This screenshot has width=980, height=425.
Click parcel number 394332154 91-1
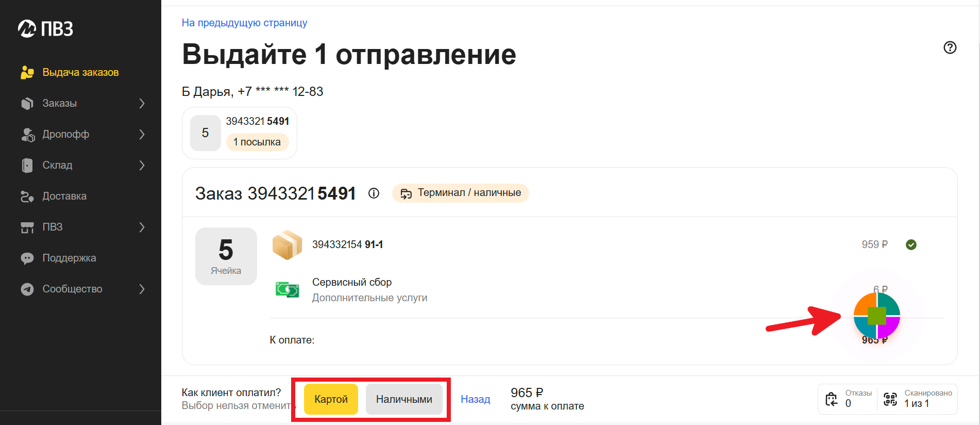(x=347, y=244)
